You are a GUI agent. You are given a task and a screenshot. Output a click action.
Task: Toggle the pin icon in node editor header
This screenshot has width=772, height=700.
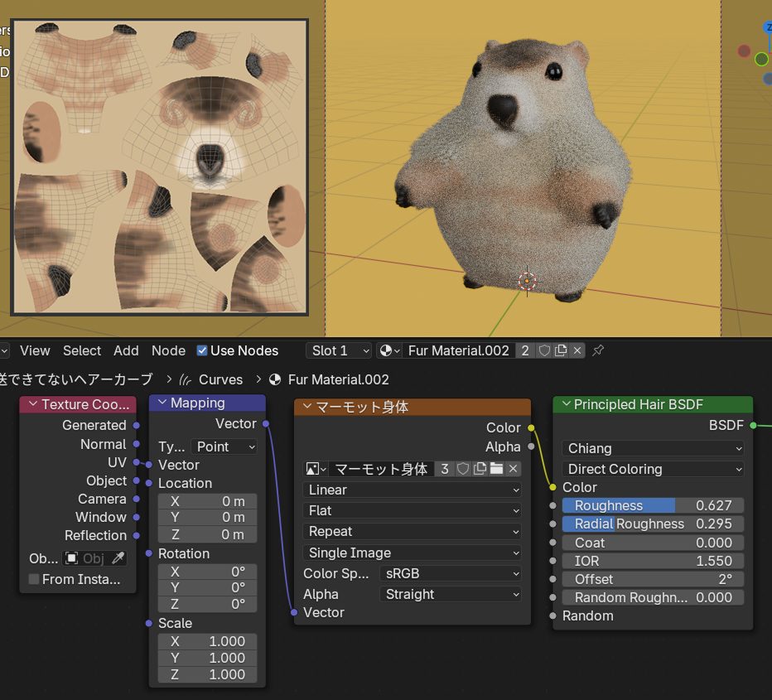598,350
